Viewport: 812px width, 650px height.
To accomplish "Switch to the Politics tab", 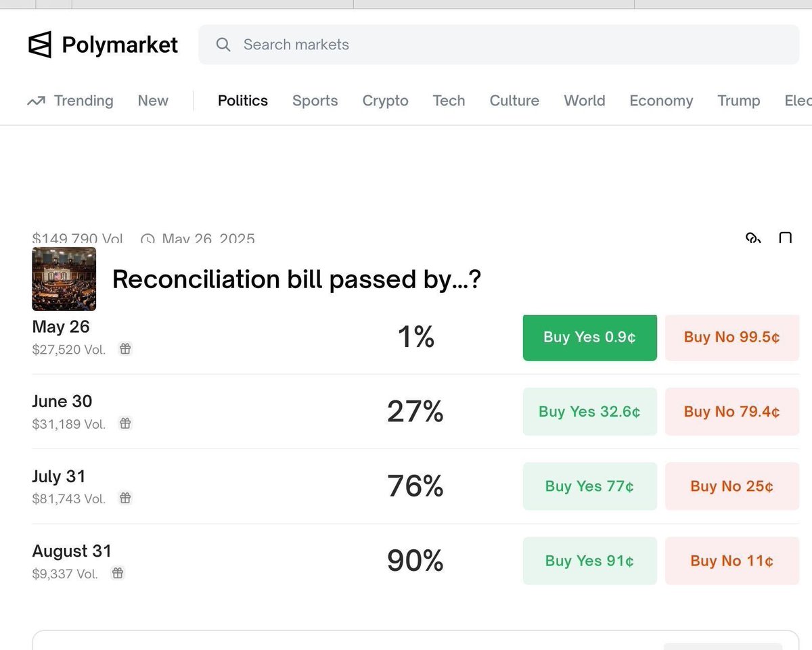I will point(243,101).
